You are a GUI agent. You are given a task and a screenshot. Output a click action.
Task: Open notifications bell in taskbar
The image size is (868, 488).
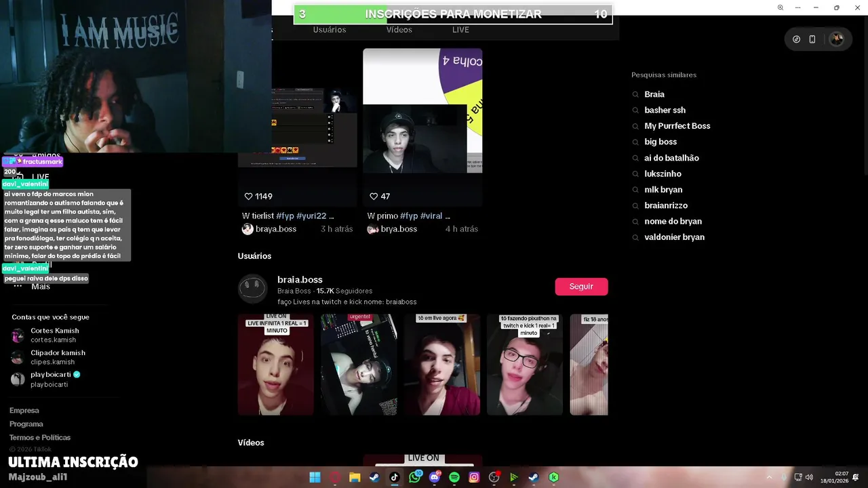[857, 477]
